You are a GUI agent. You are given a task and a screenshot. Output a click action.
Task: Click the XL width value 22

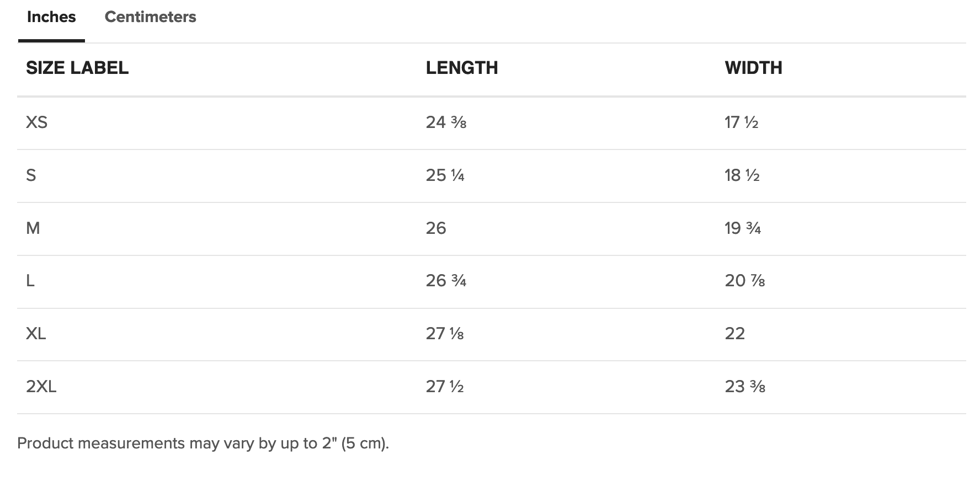pos(735,334)
